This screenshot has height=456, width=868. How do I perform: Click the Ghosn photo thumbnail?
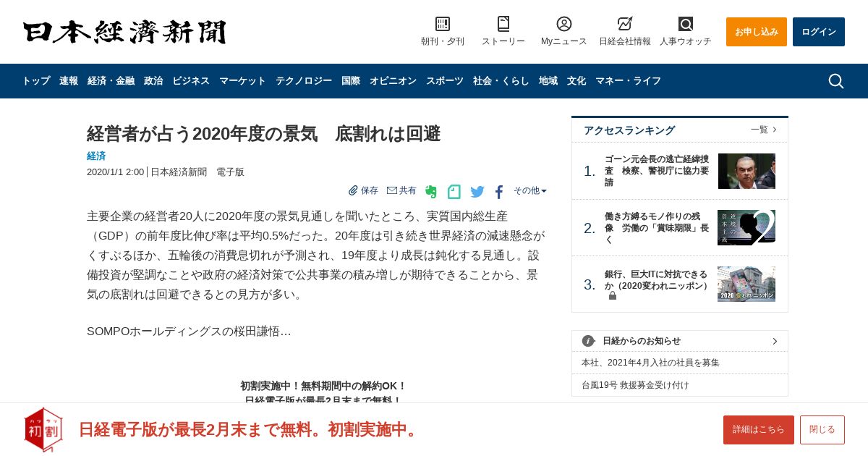[x=746, y=171]
